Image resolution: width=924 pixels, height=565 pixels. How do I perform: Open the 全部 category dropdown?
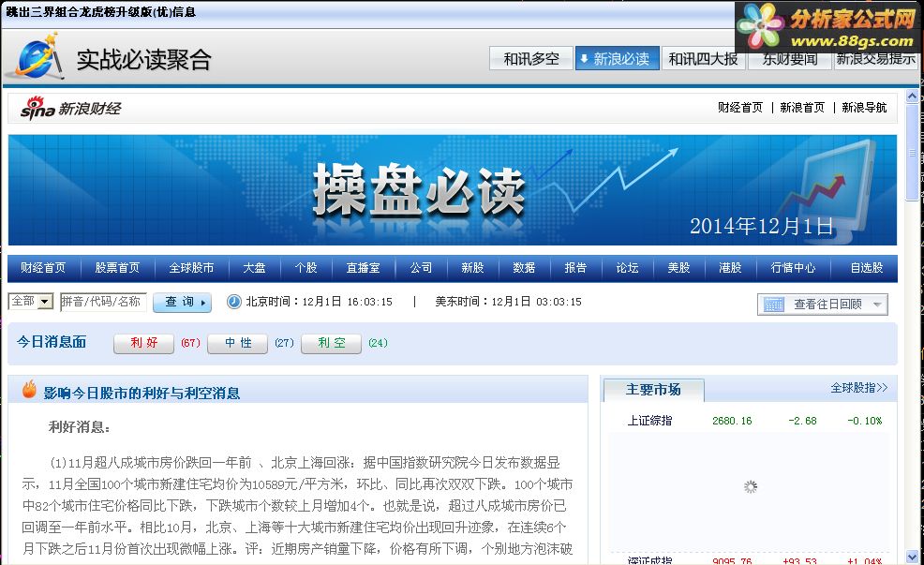coord(31,302)
